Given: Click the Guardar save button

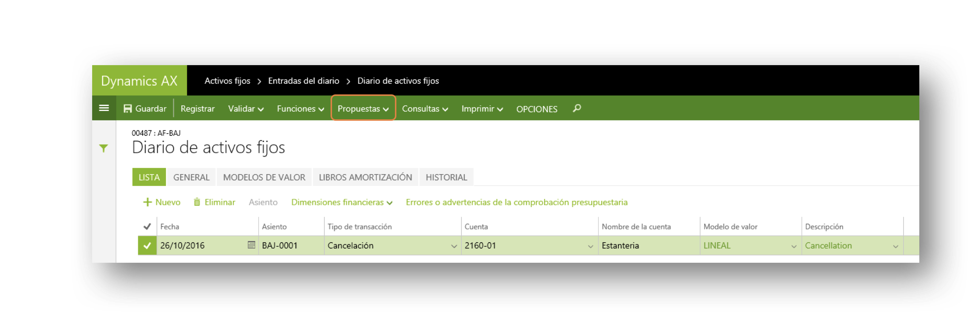Looking at the screenshot, I should [x=145, y=108].
